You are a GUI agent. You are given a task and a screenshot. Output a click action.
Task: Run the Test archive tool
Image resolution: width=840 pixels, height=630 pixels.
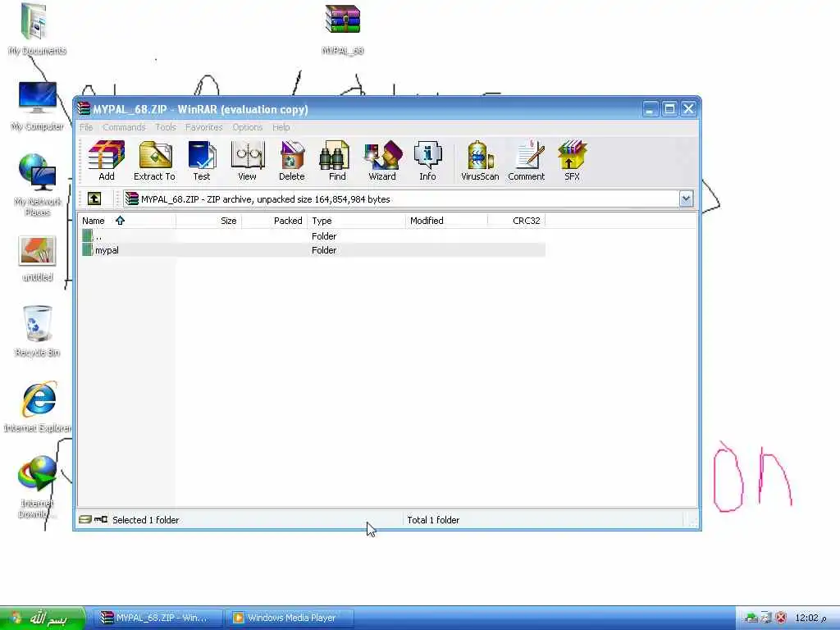coord(202,160)
